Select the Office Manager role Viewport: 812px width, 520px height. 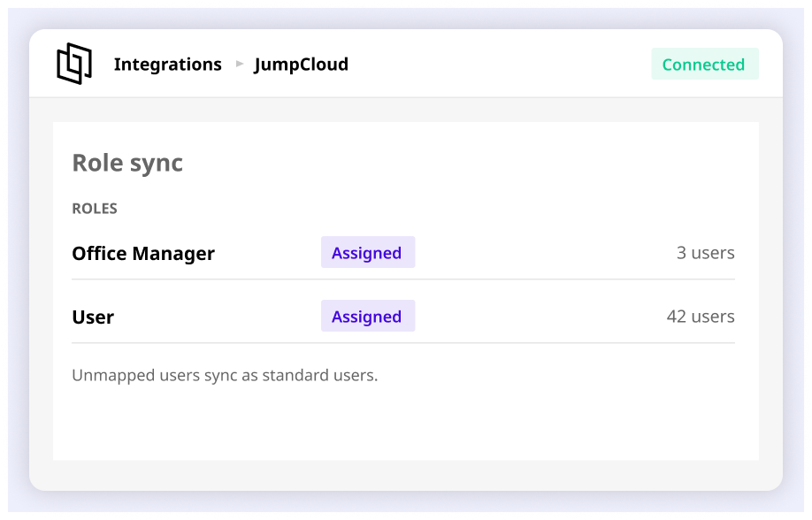tap(143, 253)
